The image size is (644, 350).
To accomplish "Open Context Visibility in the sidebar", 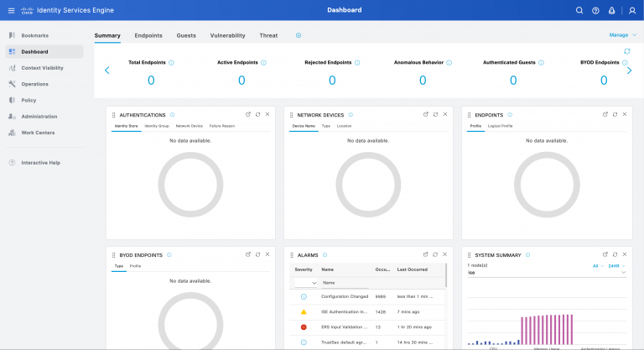I will click(x=44, y=68).
